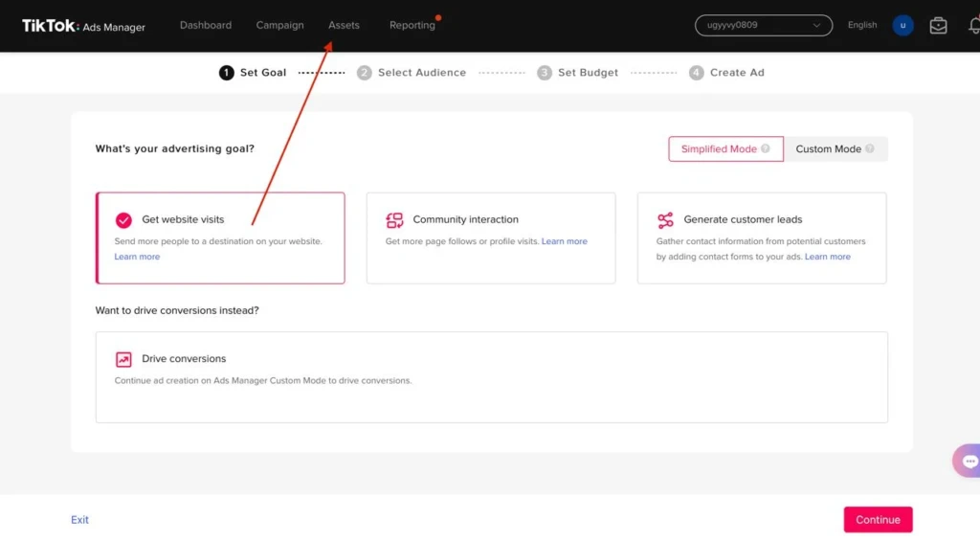Select the Community interaction goal card
This screenshot has width=980, height=542.
click(491, 238)
